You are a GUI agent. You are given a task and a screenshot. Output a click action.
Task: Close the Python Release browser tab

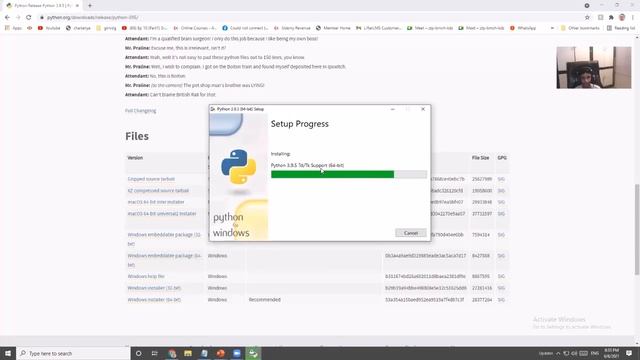(x=77, y=6)
